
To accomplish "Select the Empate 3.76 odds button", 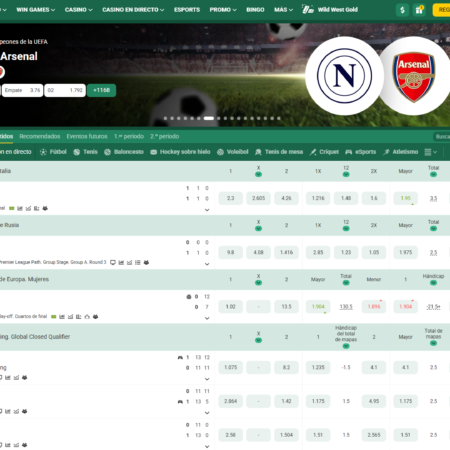I will [x=22, y=90].
